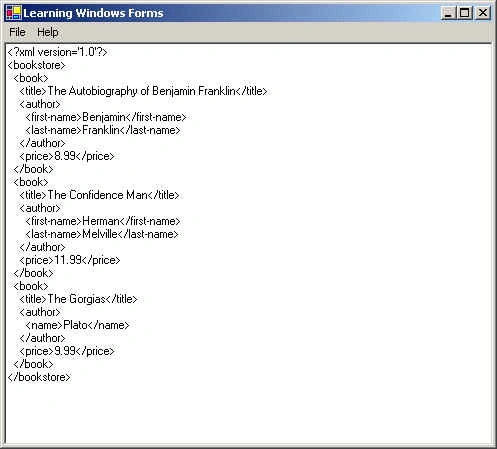Open the Help menu
The width and height of the screenshot is (497, 449).
(48, 32)
